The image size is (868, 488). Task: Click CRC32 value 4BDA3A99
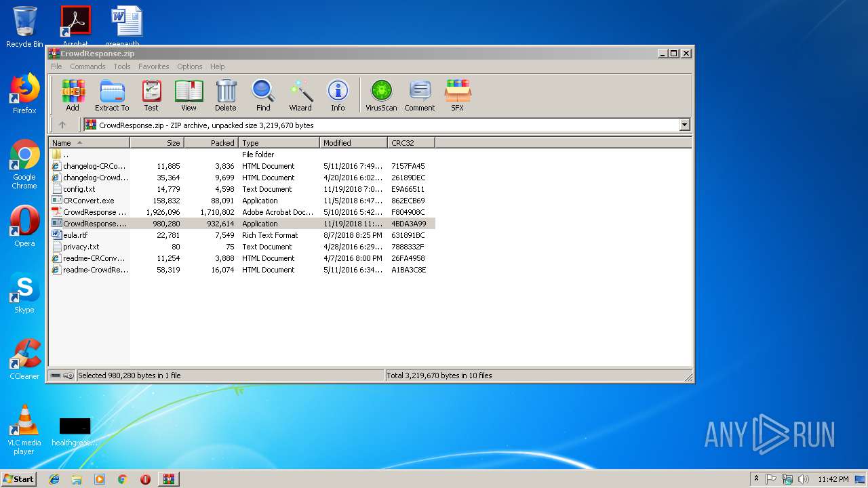pos(409,224)
